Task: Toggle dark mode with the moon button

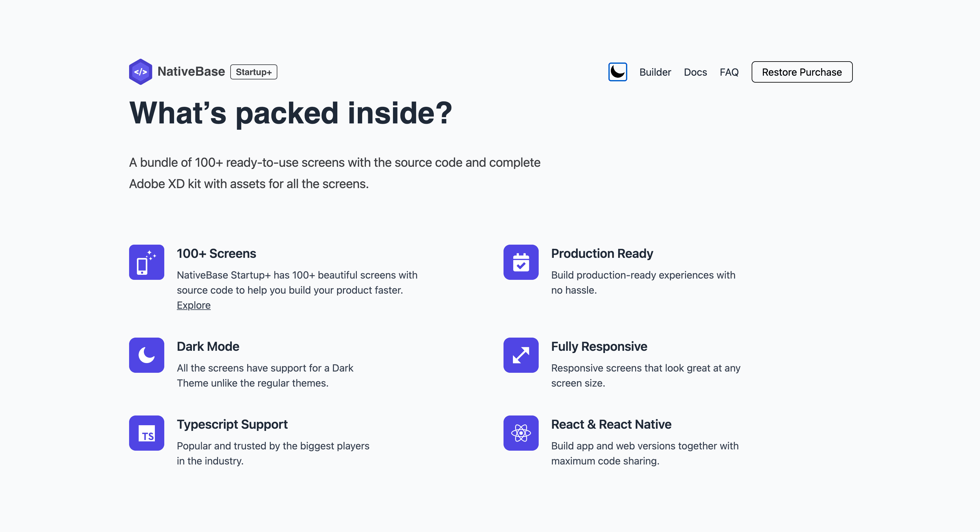Action: coord(618,72)
